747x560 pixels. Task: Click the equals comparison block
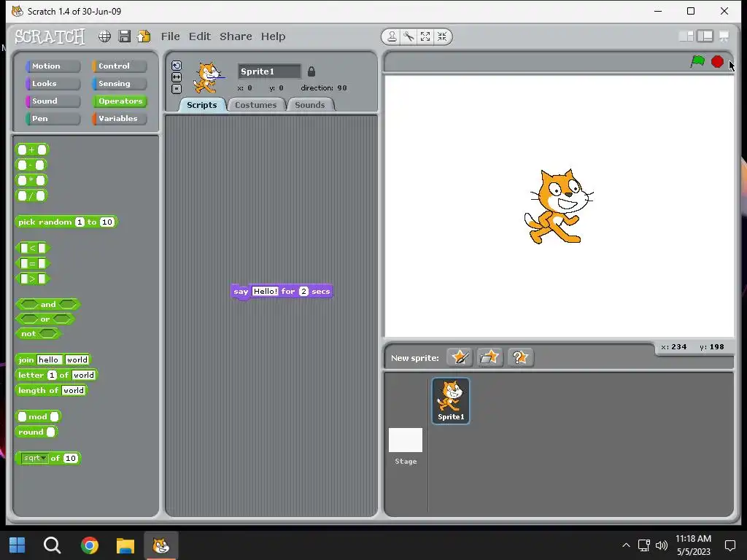pos(32,263)
